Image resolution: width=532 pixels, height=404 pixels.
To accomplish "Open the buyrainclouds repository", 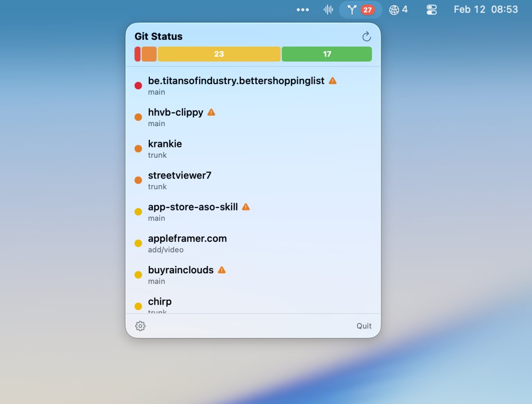I will [x=253, y=275].
